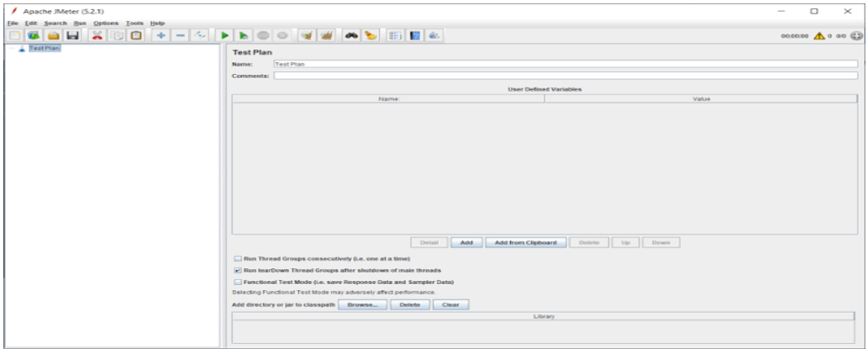
Task: Click into the Comments text field
Action: (x=565, y=76)
